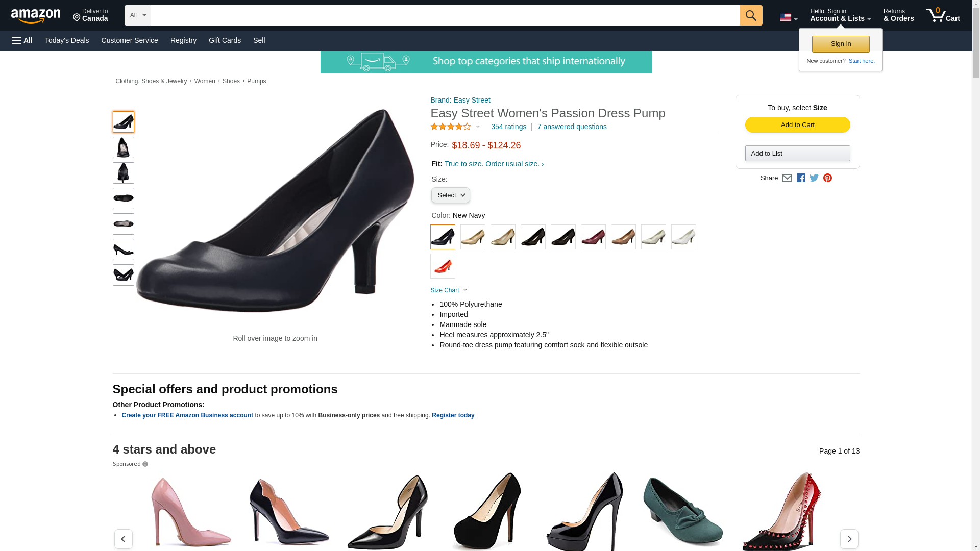Click the search magnifier button
This screenshot has width=980, height=551.
pyautogui.click(x=750, y=15)
